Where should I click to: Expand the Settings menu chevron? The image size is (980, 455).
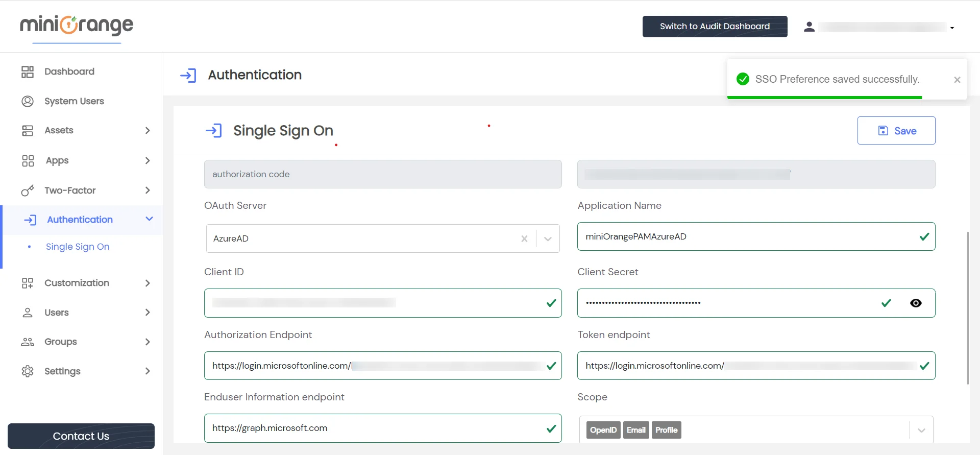coord(148,371)
